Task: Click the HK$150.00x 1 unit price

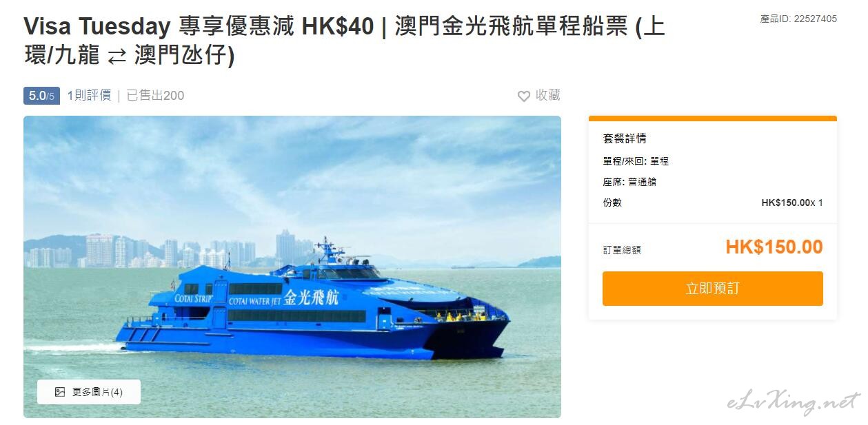Action: pyautogui.click(x=792, y=203)
